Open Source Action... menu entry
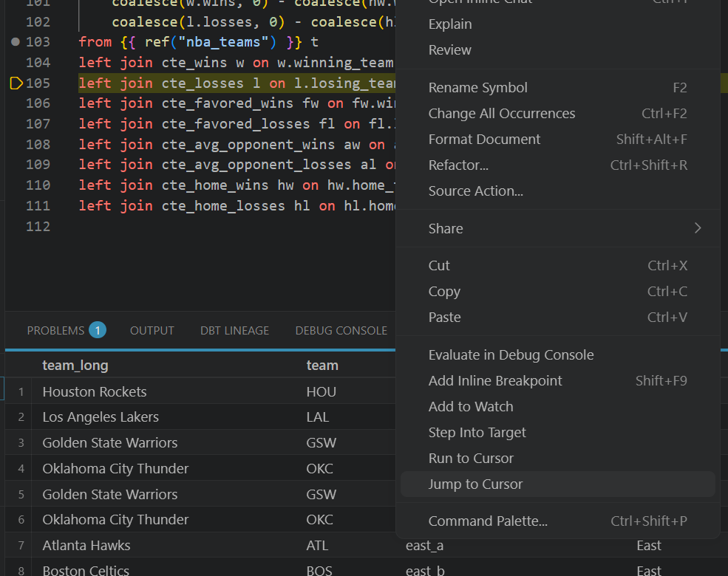728x576 pixels. pyautogui.click(x=557, y=191)
